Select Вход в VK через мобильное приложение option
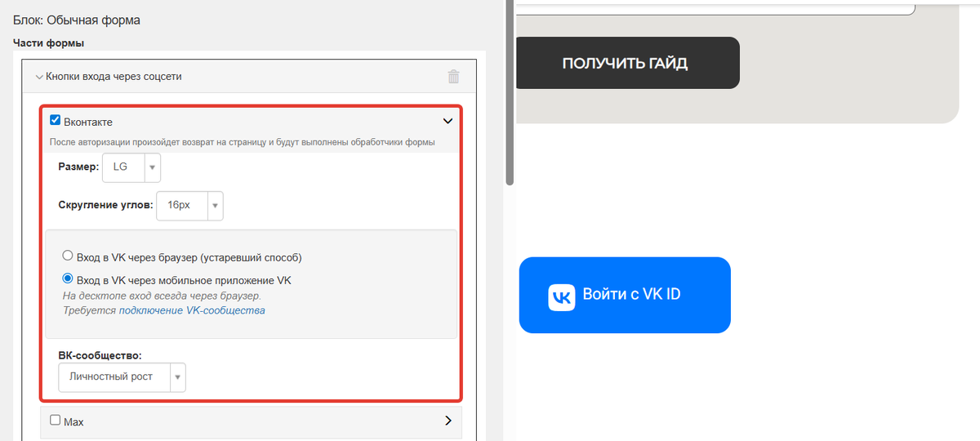This screenshot has width=980, height=441. [68, 279]
